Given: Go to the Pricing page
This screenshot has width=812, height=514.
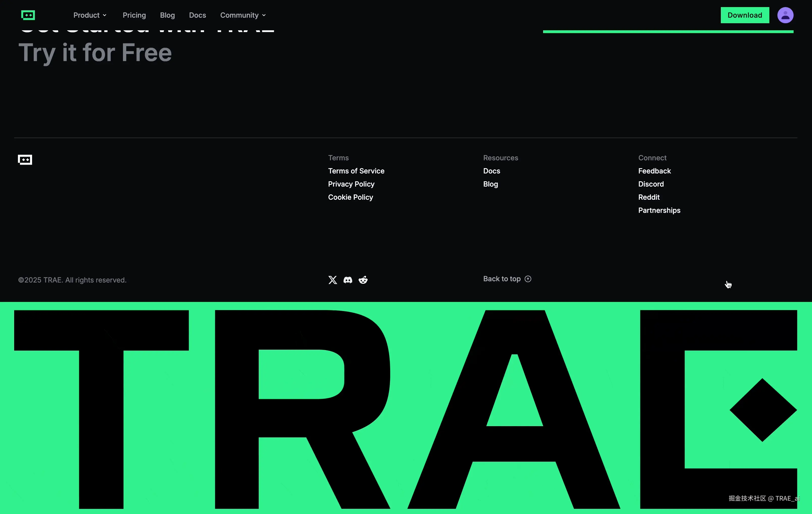Looking at the screenshot, I should tap(134, 15).
